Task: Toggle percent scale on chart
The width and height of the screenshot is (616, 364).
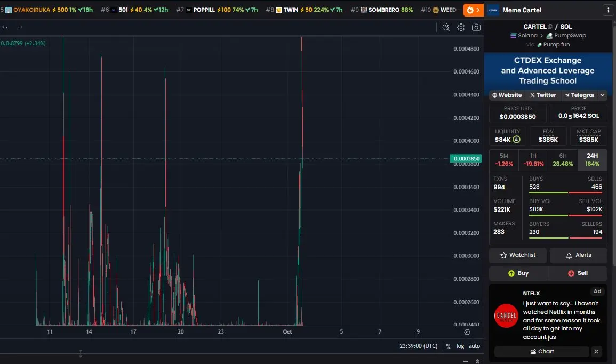Action: point(448,346)
